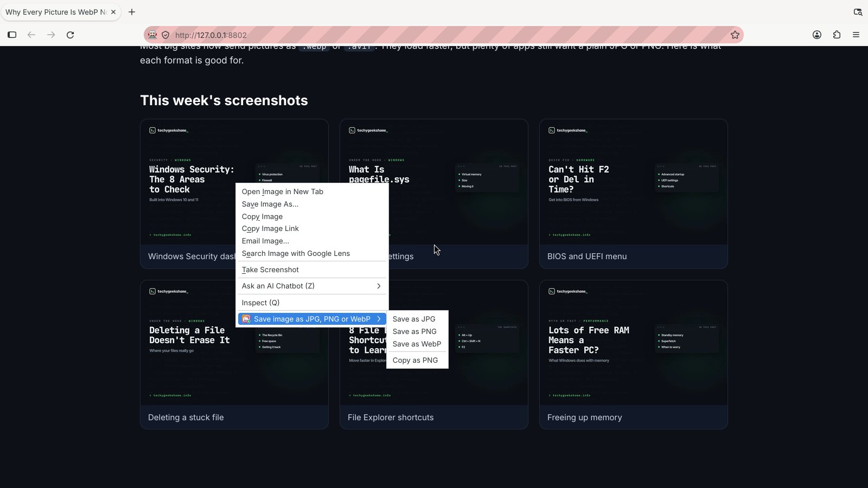Click the File Explorer shortcuts caption

pos(391,418)
